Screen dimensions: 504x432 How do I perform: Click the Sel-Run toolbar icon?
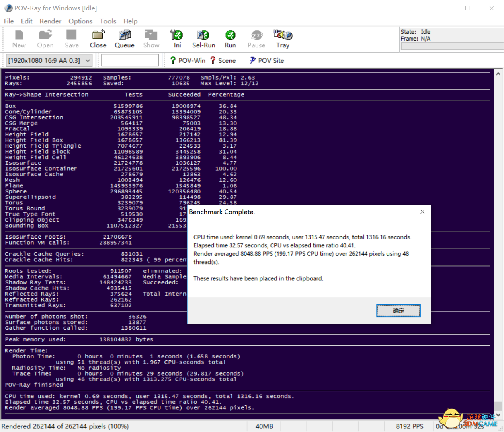tap(203, 39)
